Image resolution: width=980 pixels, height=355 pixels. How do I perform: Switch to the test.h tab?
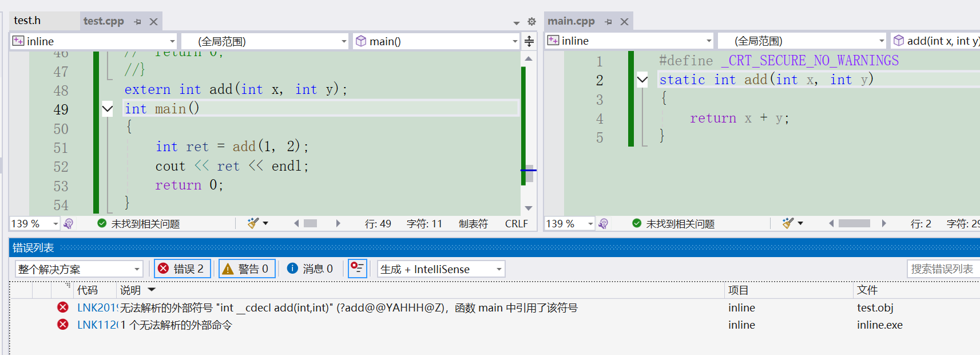(x=27, y=21)
